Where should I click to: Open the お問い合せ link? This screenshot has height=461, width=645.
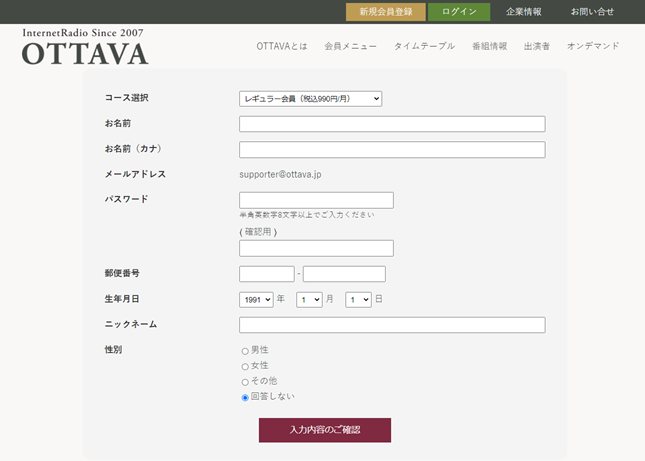pyautogui.click(x=592, y=12)
